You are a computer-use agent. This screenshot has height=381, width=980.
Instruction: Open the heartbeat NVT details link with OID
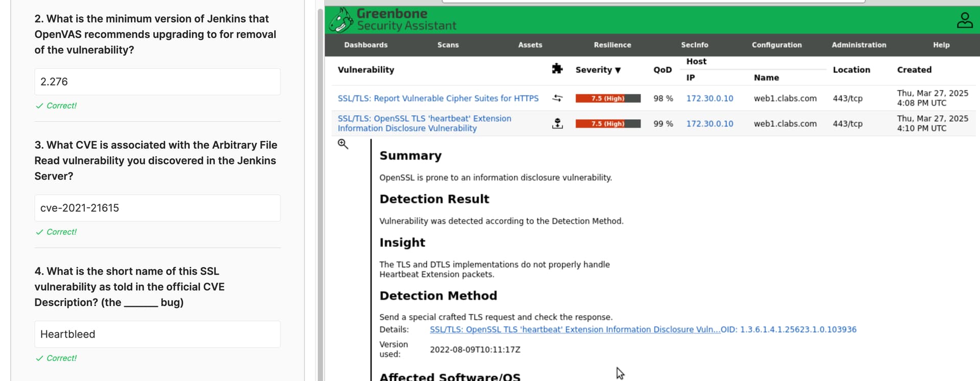coord(574,329)
